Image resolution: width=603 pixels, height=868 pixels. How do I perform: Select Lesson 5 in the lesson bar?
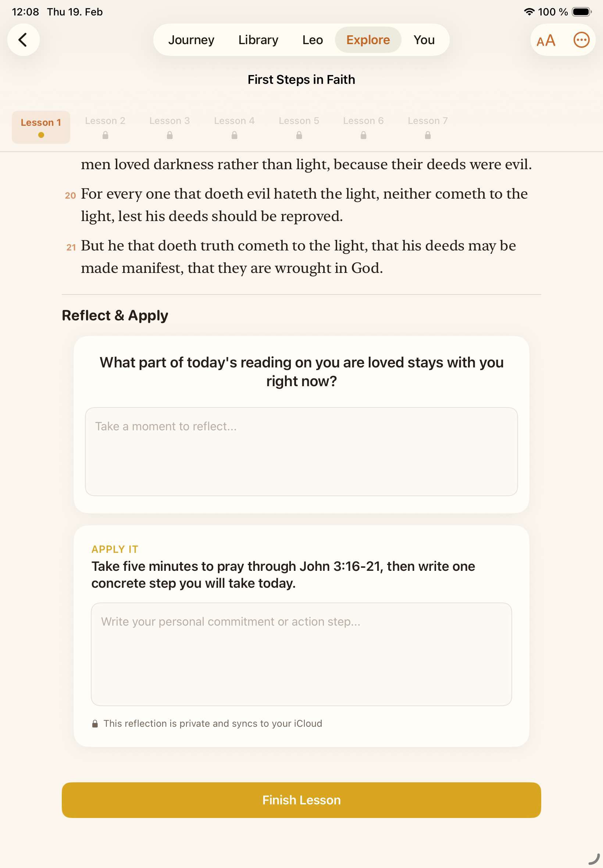pyautogui.click(x=299, y=121)
